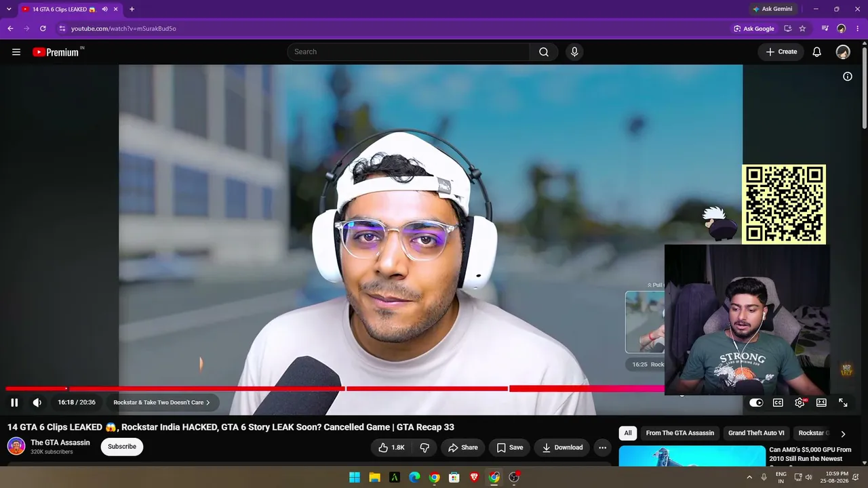
Task: Save the video to a playlist
Action: pyautogui.click(x=509, y=447)
